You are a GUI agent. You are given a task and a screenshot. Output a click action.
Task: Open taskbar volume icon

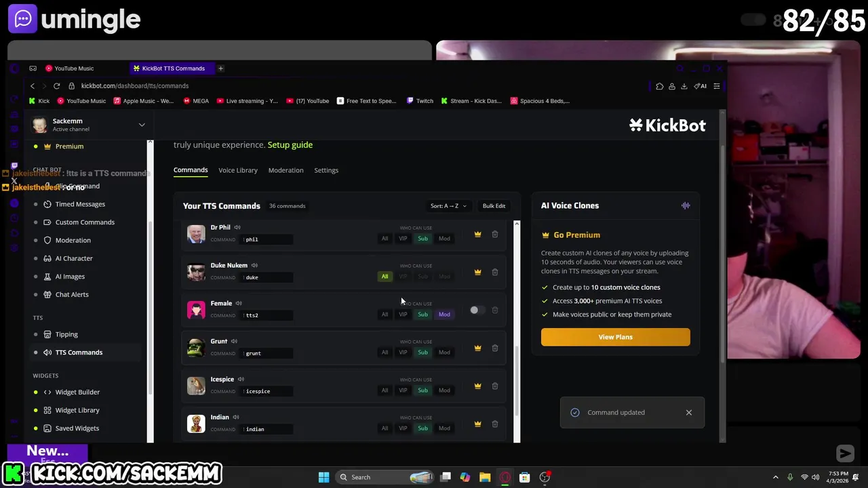tap(816, 477)
